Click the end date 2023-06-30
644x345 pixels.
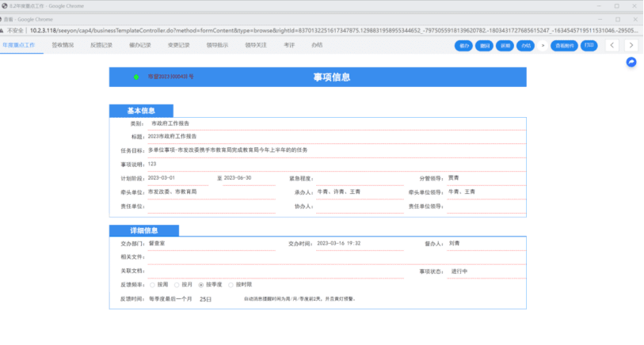pyautogui.click(x=238, y=178)
